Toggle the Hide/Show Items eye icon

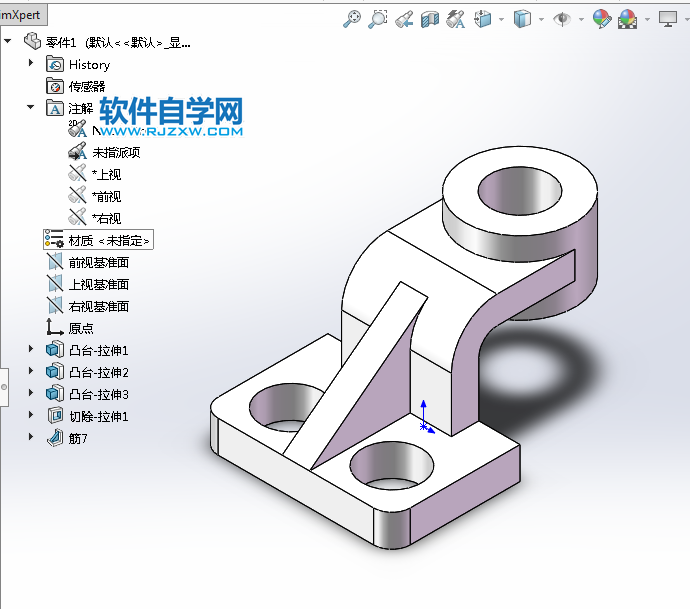pyautogui.click(x=562, y=19)
